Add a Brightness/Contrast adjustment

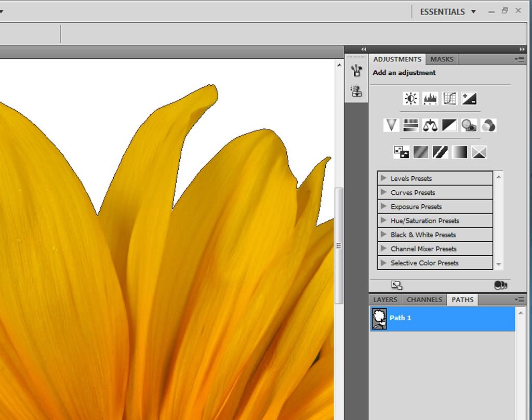coord(411,98)
